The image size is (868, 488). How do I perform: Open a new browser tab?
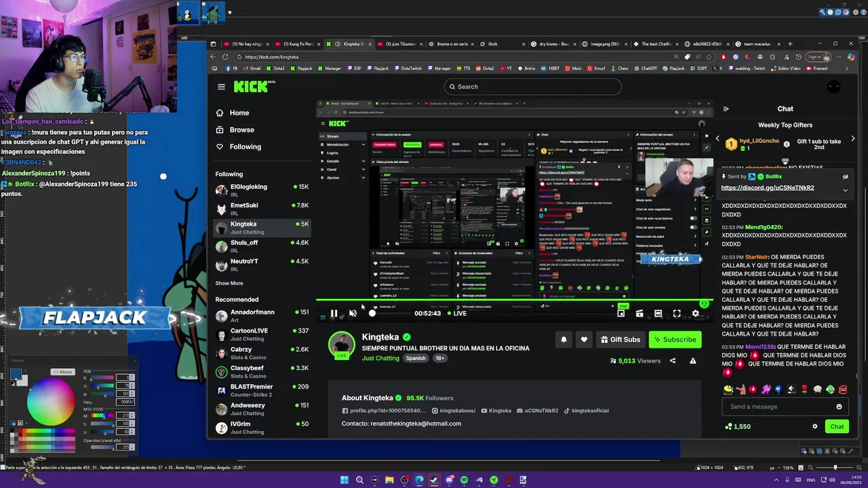(x=789, y=44)
